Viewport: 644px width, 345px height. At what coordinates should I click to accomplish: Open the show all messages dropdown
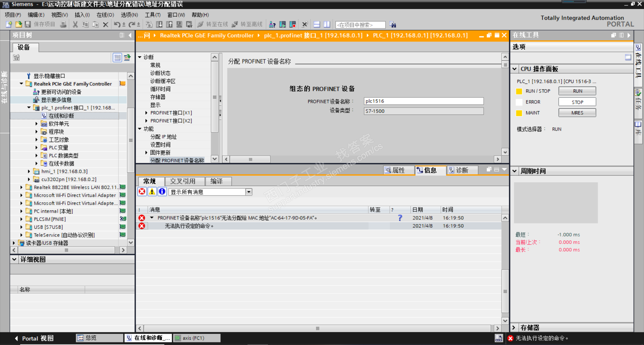249,192
